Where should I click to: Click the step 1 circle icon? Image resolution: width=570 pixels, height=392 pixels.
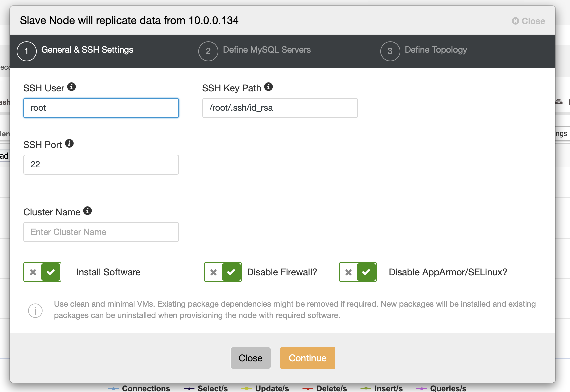pos(27,51)
